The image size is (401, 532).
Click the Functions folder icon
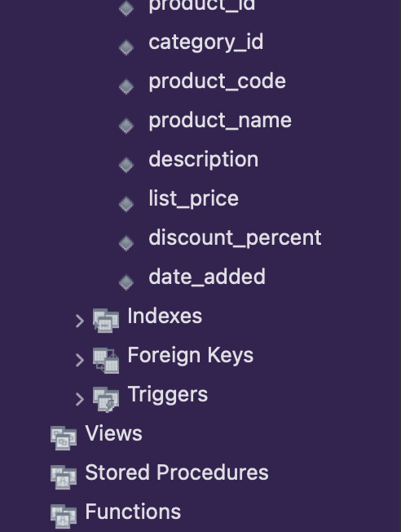64,516
